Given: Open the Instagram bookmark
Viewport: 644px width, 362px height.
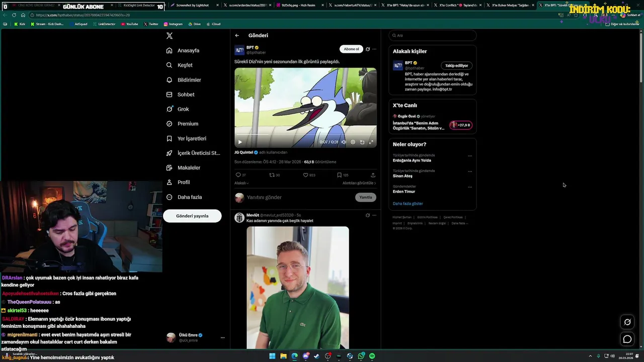Looking at the screenshot, I should tap(173, 24).
